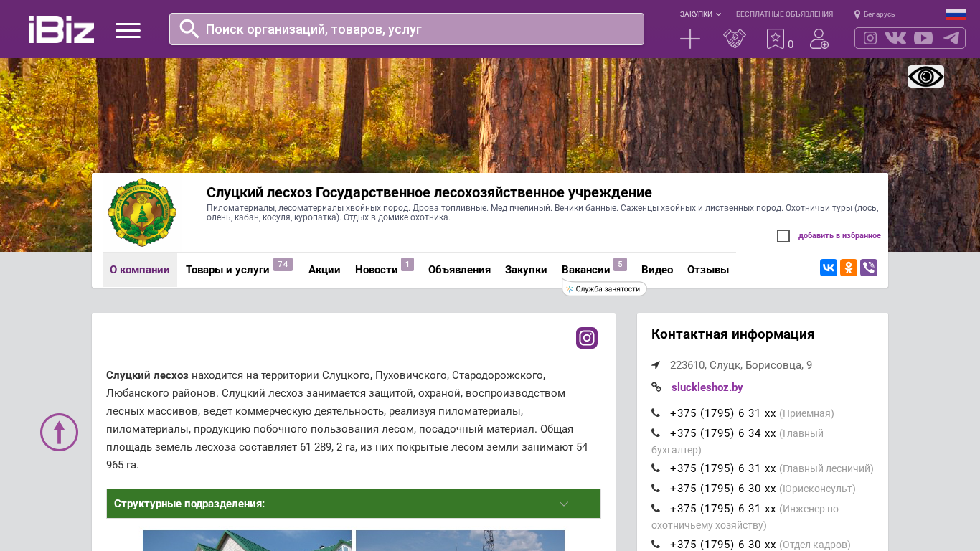Open the 'Вакансии' tab
Screen dimensions: 980x551
tap(585, 270)
